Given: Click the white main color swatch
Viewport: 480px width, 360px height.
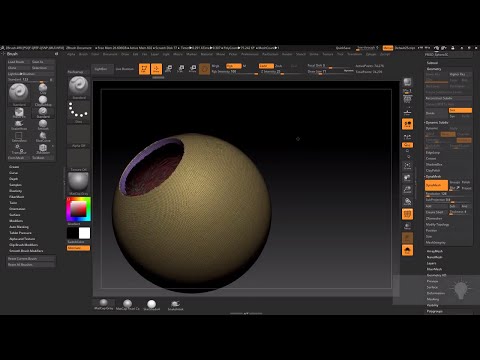Looking at the screenshot, I should (84, 233).
